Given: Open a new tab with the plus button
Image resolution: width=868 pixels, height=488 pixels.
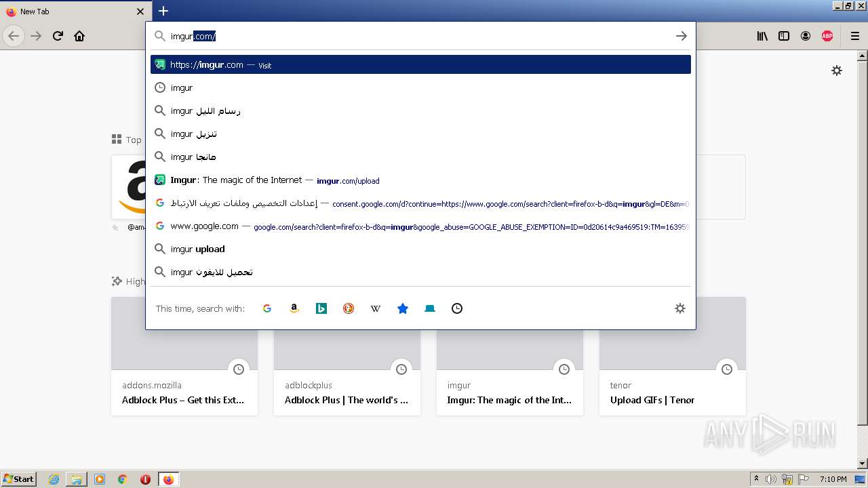Looking at the screenshot, I should 163,11.
